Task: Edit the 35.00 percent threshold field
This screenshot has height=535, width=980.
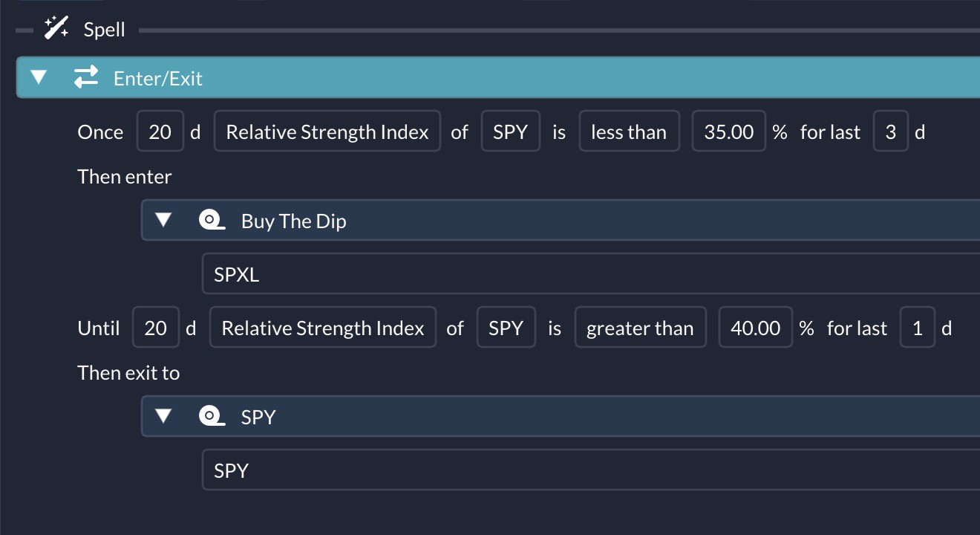Action: pos(728,132)
